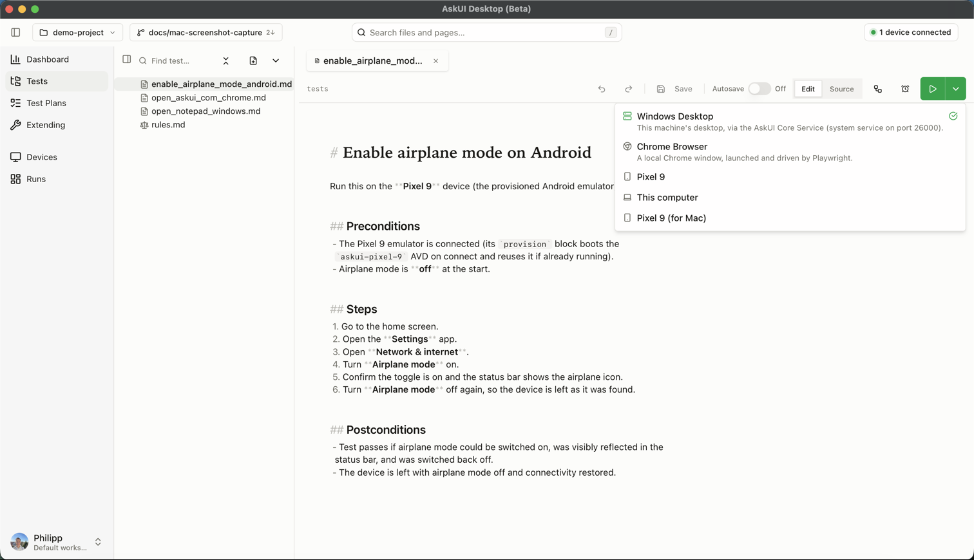This screenshot has height=560, width=974.
Task: Click the new test file icon
Action: click(253, 61)
